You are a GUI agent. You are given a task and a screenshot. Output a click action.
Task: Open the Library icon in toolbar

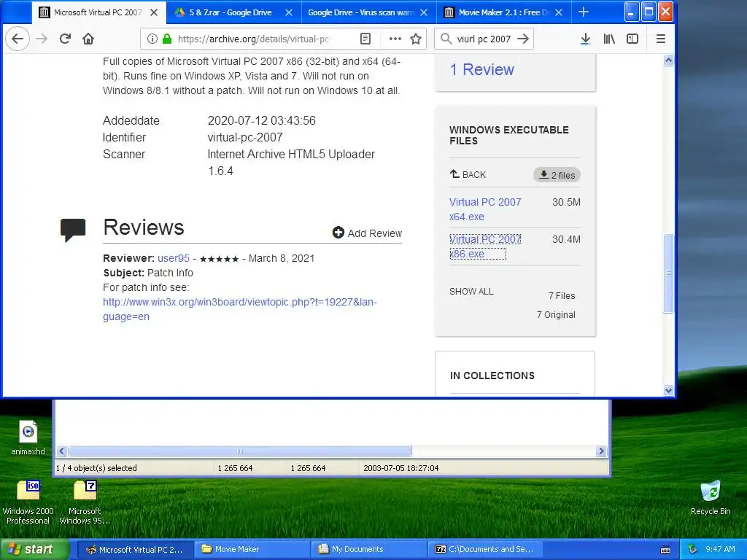click(x=609, y=39)
